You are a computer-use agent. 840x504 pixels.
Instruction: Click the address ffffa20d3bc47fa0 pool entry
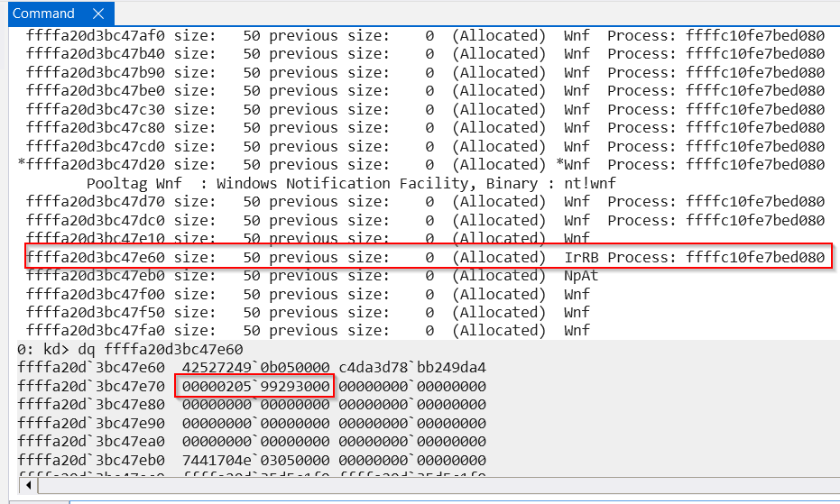coord(96,331)
